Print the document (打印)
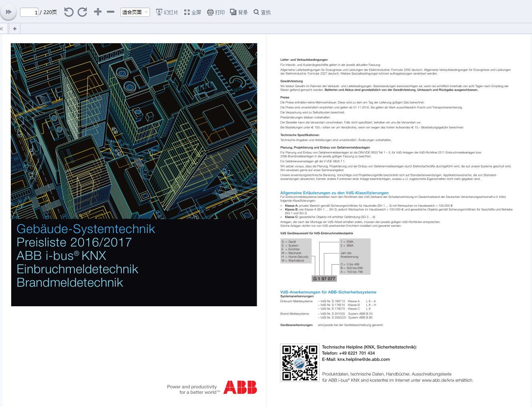 216,12
